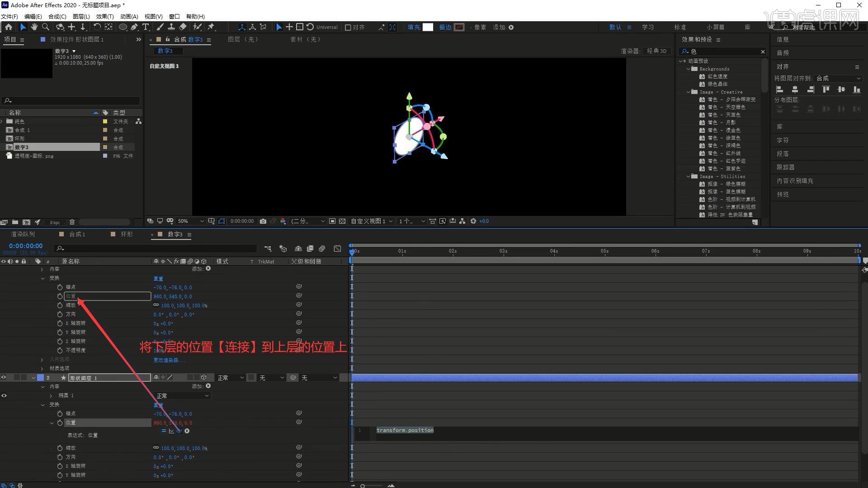
Task: Click reset exposure icon in viewer
Action: pyautogui.click(x=473, y=221)
